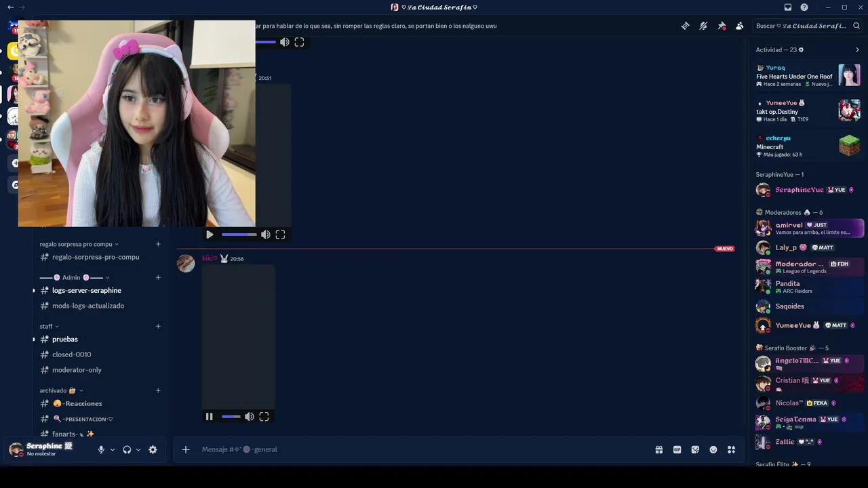
Task: Toggle microphone mute in user panel
Action: click(x=101, y=449)
